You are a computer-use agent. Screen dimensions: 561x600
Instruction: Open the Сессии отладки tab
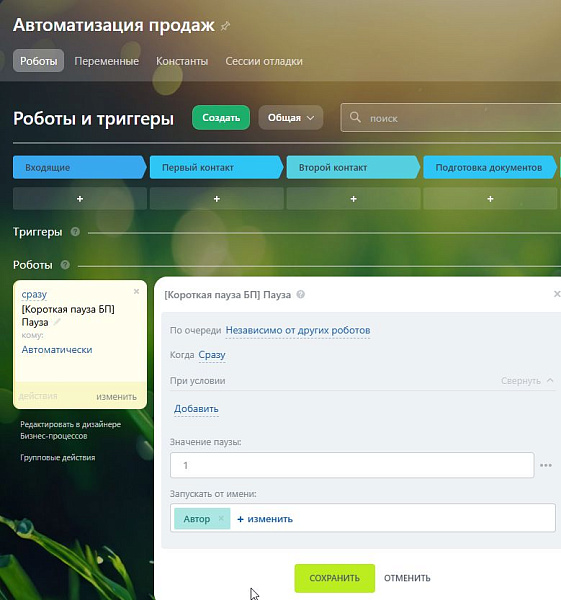click(x=264, y=61)
